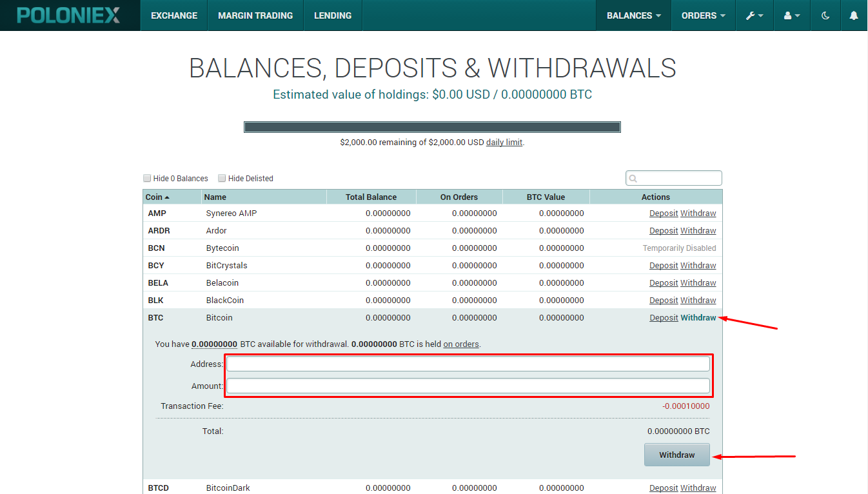Click Deposit for BTC
This screenshot has width=868, height=494.
click(x=664, y=318)
